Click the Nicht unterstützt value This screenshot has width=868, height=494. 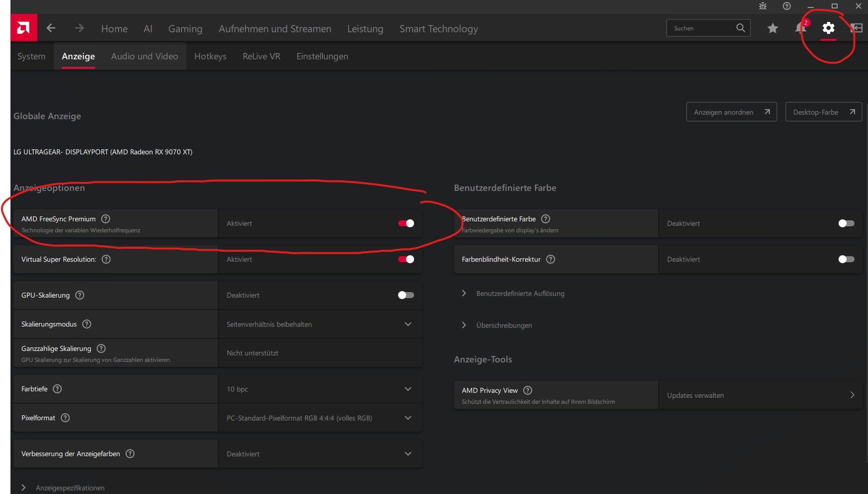pos(253,353)
